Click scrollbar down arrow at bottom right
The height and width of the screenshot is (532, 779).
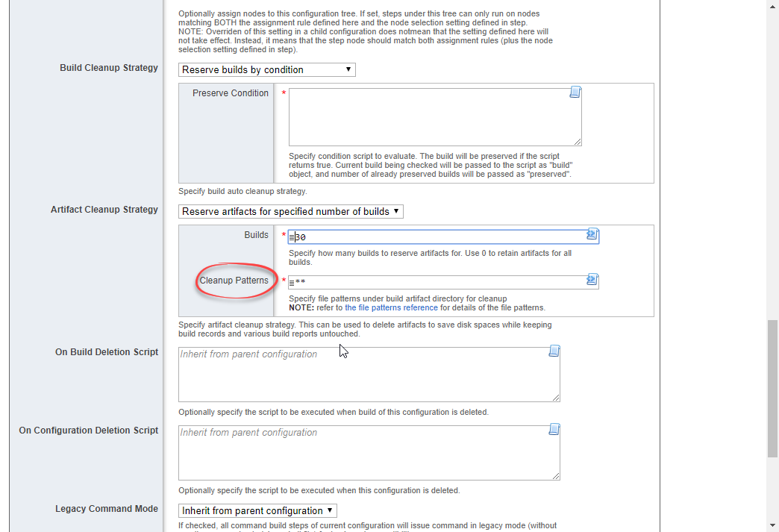[772, 525]
